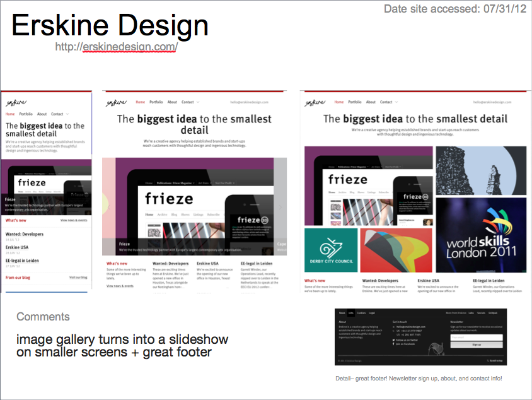532x400 pixels.
Task: Click 'Scroll to top' in the footer
Action: (x=496, y=361)
